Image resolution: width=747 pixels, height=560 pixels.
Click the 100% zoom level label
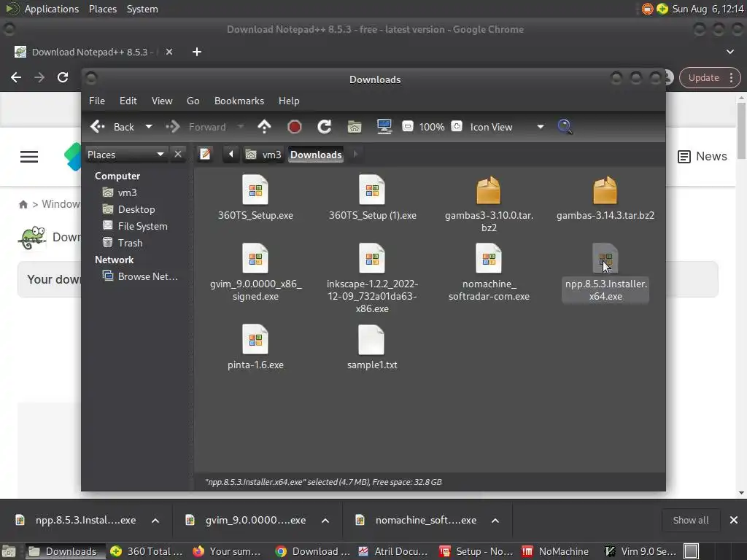pos(432,127)
